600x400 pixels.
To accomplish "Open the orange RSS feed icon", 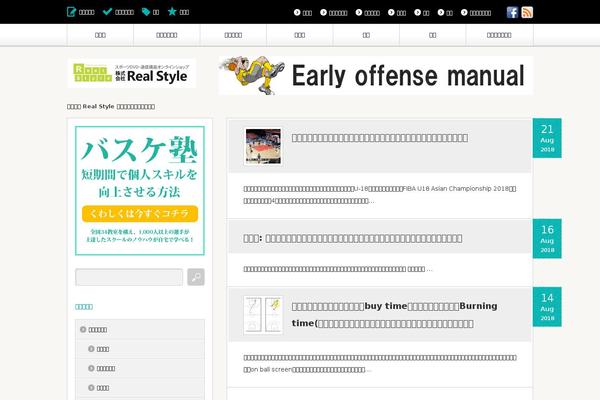I will [527, 12].
